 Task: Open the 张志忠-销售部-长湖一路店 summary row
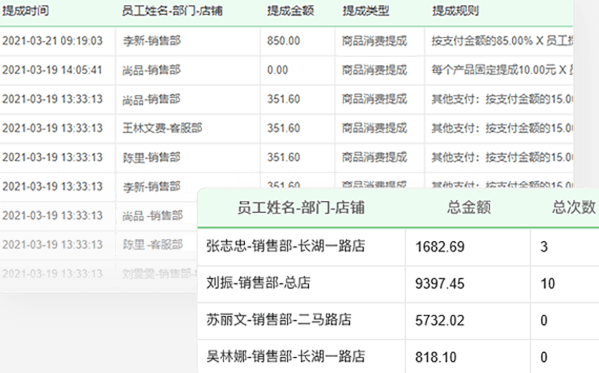(x=398, y=247)
